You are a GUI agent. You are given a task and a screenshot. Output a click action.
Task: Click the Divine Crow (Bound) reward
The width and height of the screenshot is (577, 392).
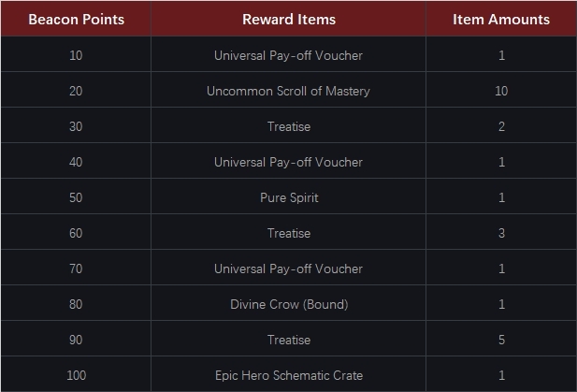click(x=288, y=304)
